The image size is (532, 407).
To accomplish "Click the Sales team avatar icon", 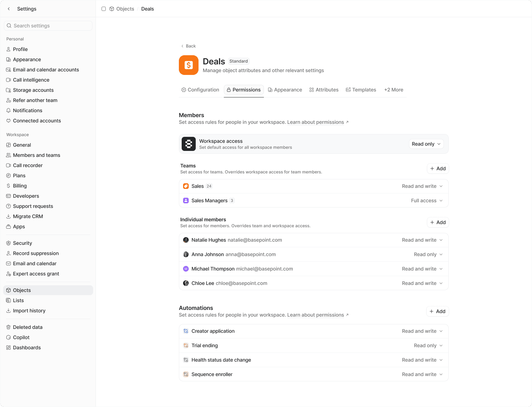I will [186, 186].
